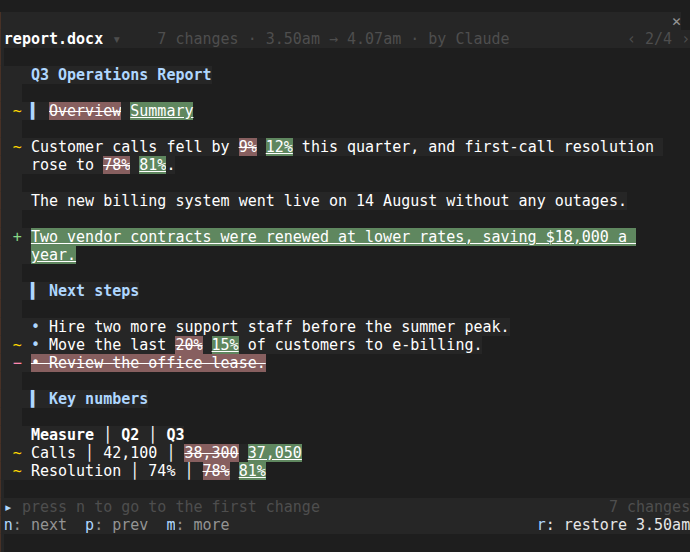Click the 'n: next' shortcut
The width and height of the screenshot is (690, 552).
pos(35,525)
